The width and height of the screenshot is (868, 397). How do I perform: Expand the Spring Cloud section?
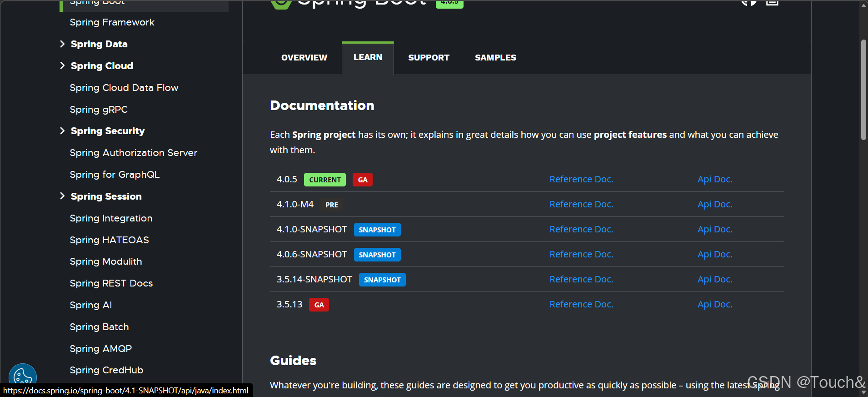pos(62,65)
